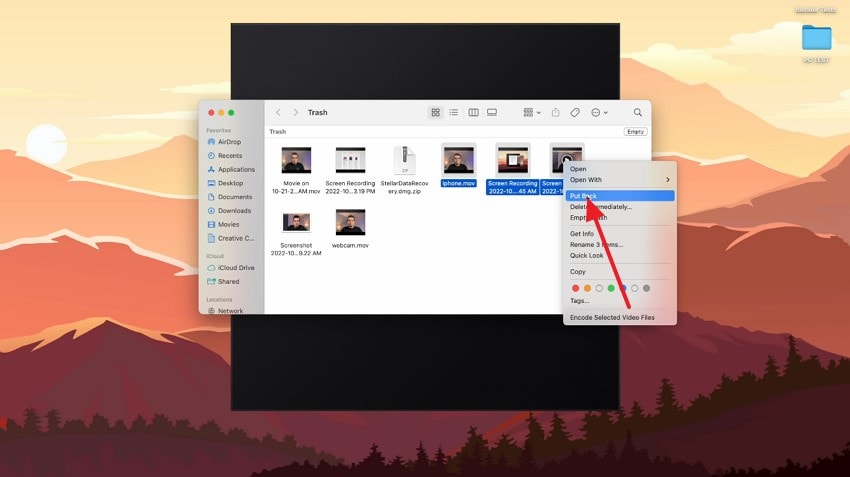The width and height of the screenshot is (850, 477).
Task: Apply the orange tag color
Action: (587, 288)
